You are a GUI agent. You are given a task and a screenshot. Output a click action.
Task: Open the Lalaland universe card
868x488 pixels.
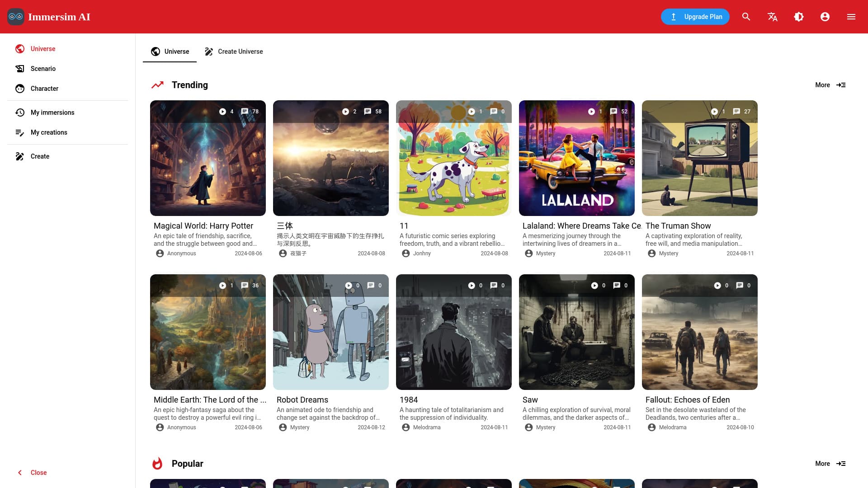576,158
